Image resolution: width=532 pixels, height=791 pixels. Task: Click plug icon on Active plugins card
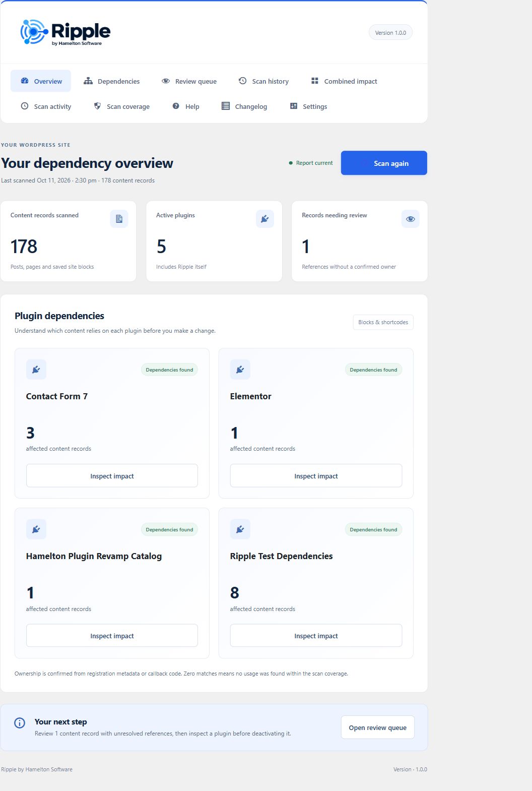pos(264,219)
